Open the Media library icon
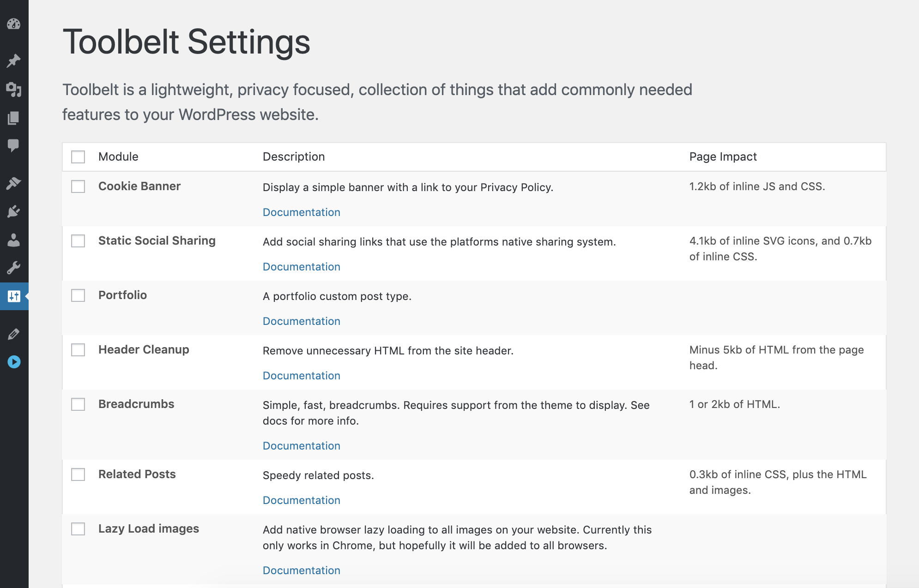 [14, 90]
